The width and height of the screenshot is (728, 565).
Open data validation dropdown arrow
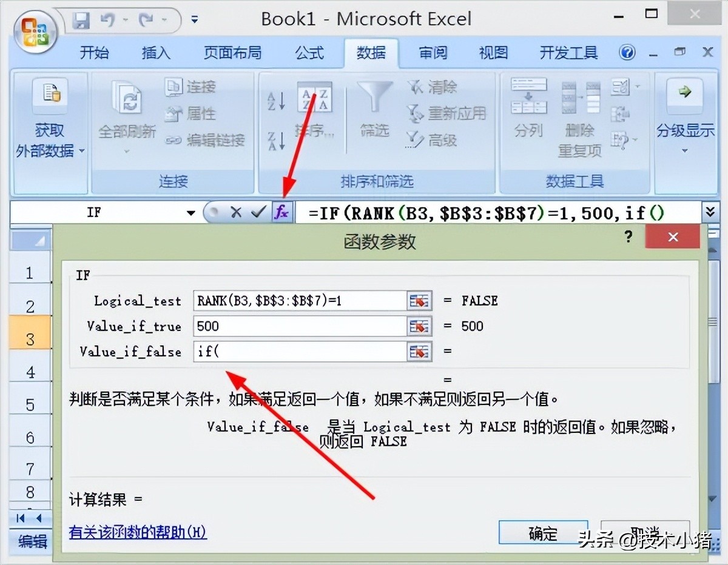pyautogui.click(x=638, y=87)
